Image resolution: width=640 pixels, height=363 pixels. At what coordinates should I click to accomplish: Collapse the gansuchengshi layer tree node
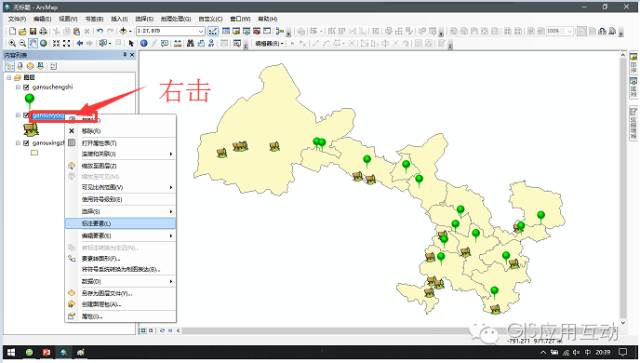click(x=18, y=87)
